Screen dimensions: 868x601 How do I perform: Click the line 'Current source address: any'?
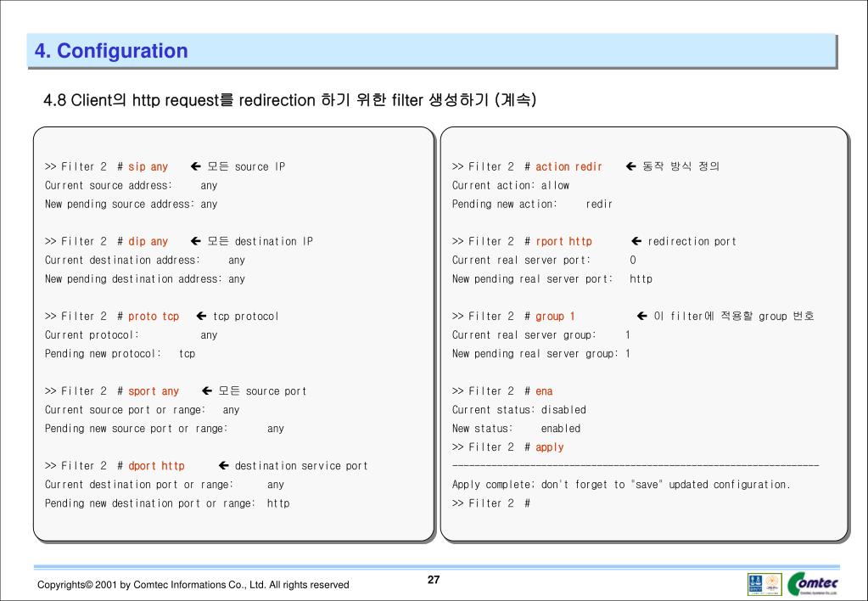pyautogui.click(x=132, y=186)
